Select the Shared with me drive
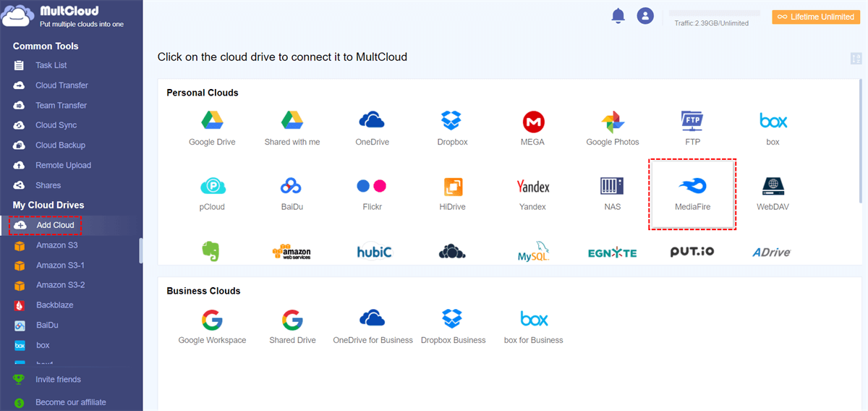Image resolution: width=868 pixels, height=411 pixels. click(292, 128)
